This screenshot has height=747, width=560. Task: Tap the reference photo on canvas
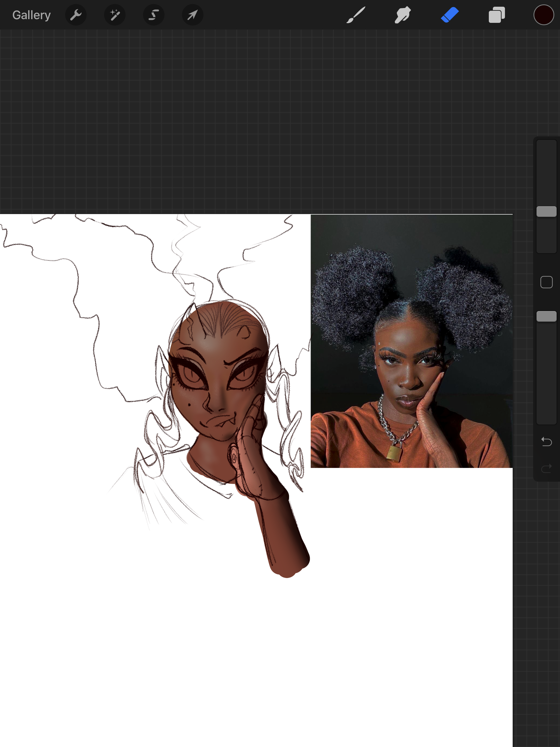(412, 341)
